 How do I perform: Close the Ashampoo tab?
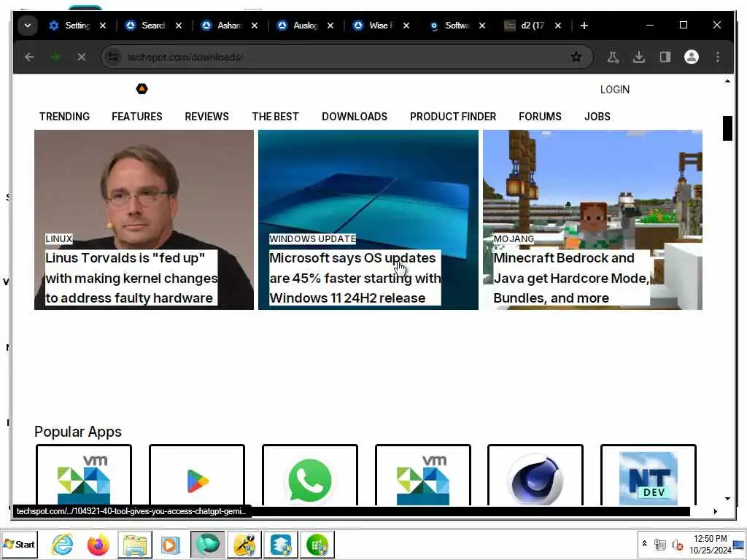click(x=255, y=26)
